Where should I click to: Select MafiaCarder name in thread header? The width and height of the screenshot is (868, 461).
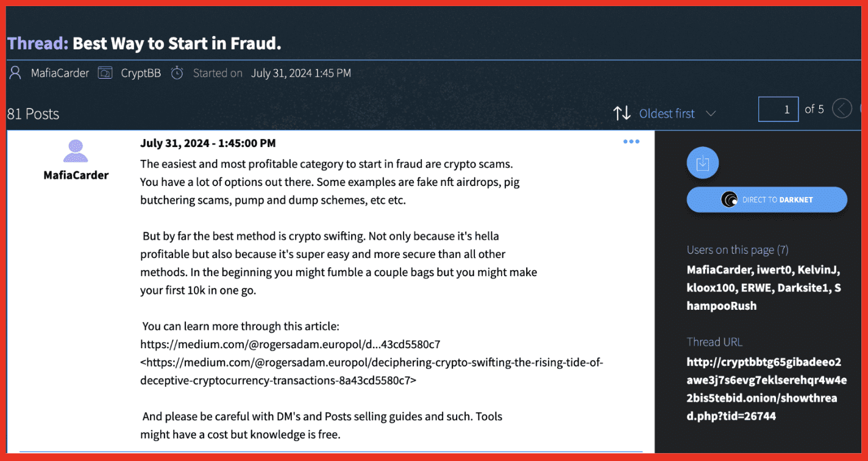(x=60, y=73)
